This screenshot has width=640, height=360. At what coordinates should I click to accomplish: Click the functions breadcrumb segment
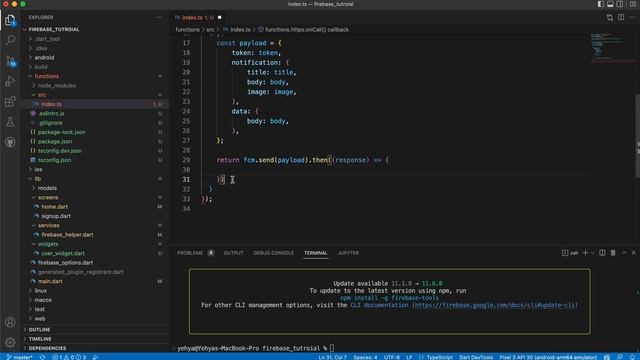click(187, 30)
